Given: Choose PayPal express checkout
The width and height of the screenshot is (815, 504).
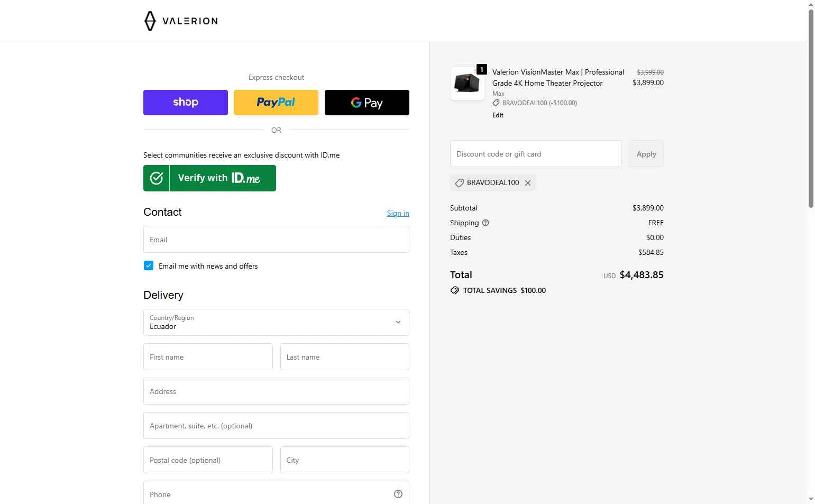Looking at the screenshot, I should (x=276, y=103).
